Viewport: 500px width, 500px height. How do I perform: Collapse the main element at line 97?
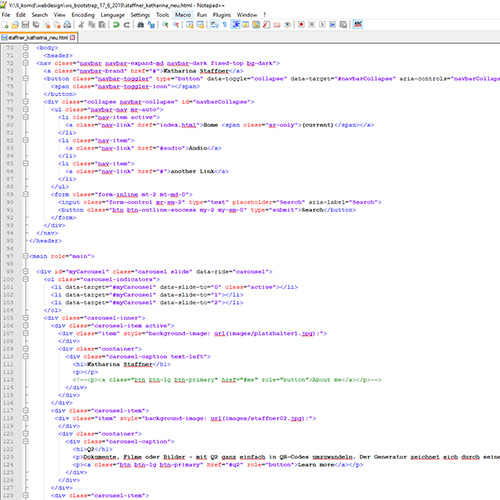pyautogui.click(x=26, y=256)
